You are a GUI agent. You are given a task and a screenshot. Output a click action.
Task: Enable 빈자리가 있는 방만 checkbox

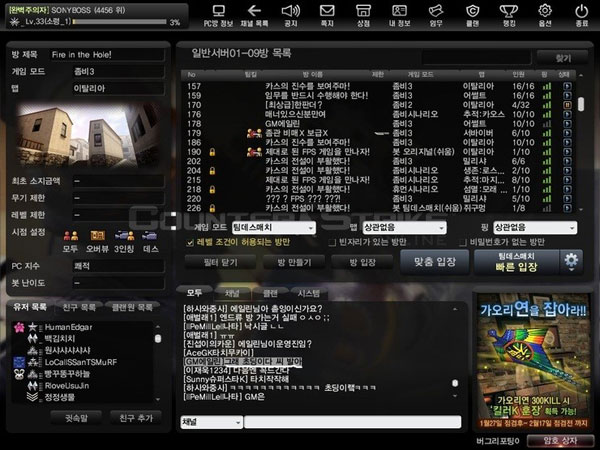tap(332, 243)
